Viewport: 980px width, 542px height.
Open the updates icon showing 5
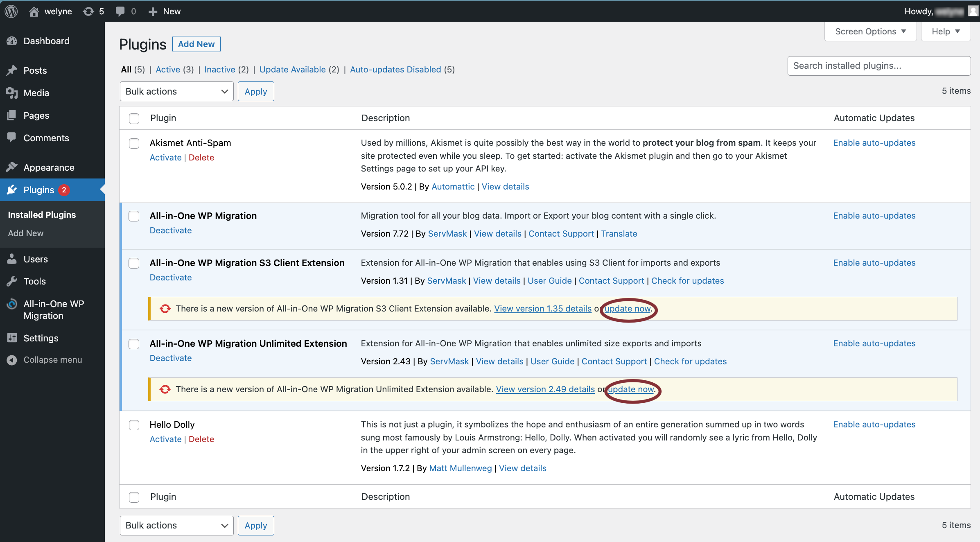(88, 11)
